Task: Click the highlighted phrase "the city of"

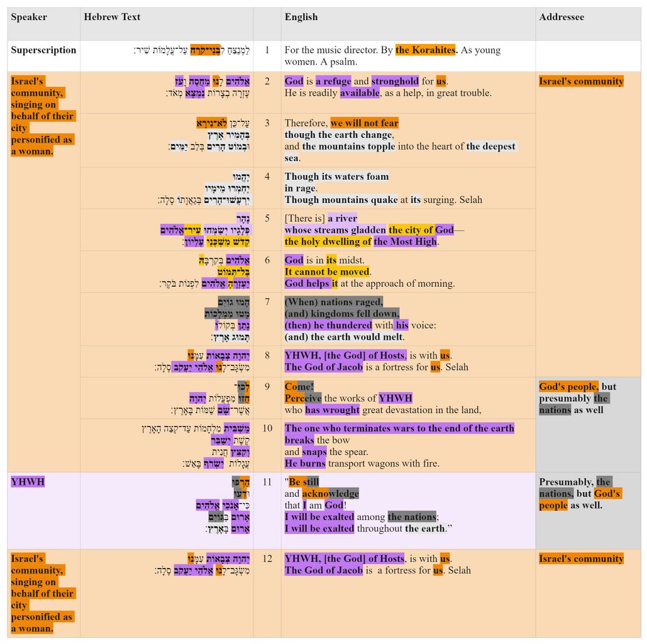Action: click(x=411, y=230)
